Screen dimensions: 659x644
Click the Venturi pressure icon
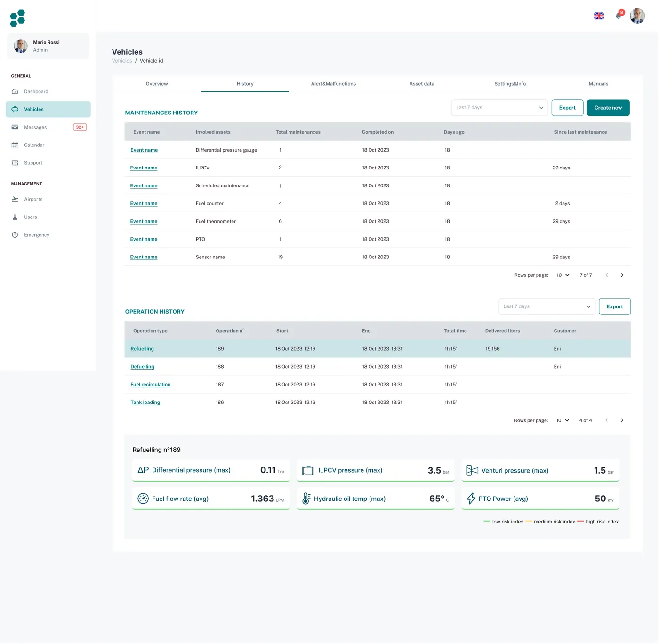tap(472, 470)
